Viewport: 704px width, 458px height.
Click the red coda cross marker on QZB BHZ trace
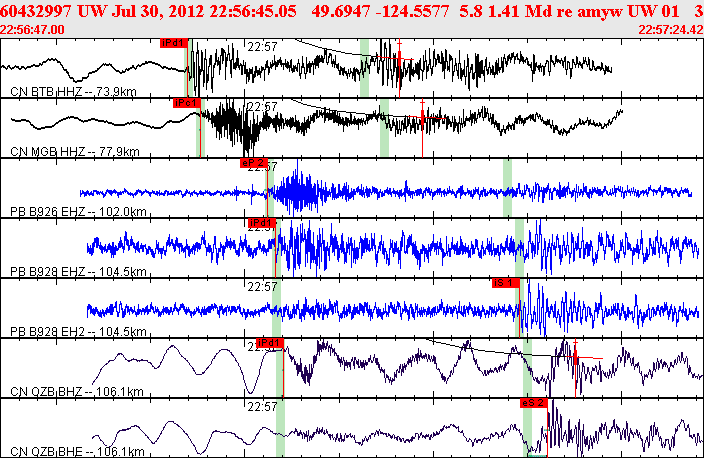click(575, 358)
